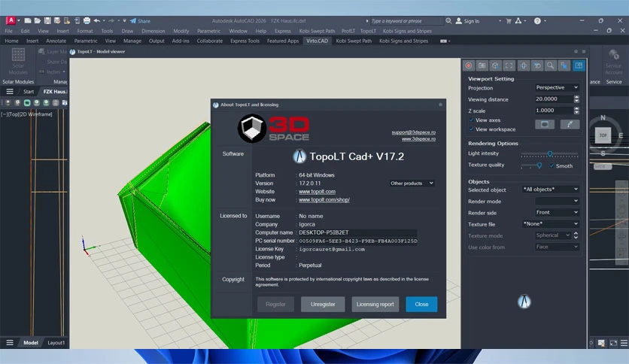Open the Dimension menu
The height and width of the screenshot is (364, 629).
153,31
